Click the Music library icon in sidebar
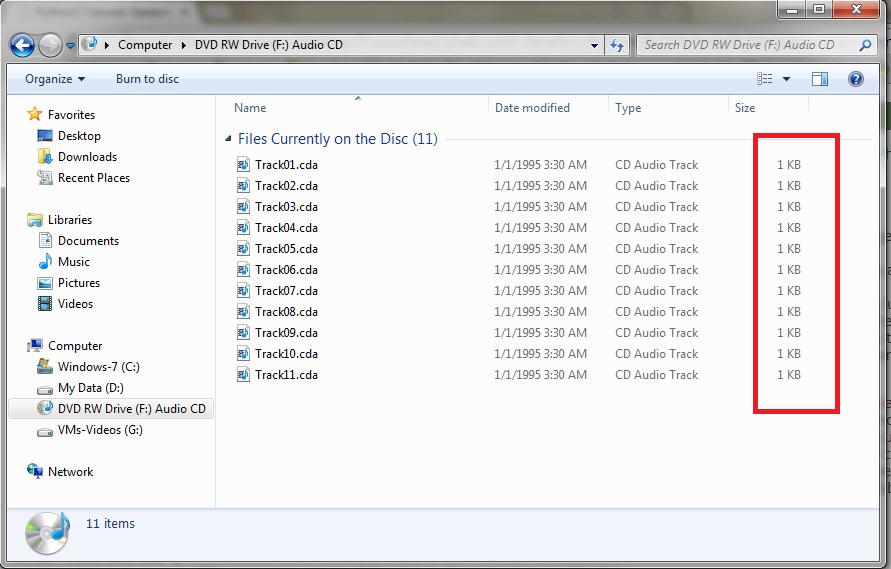Screen dimensions: 891x569 [x=45, y=262]
